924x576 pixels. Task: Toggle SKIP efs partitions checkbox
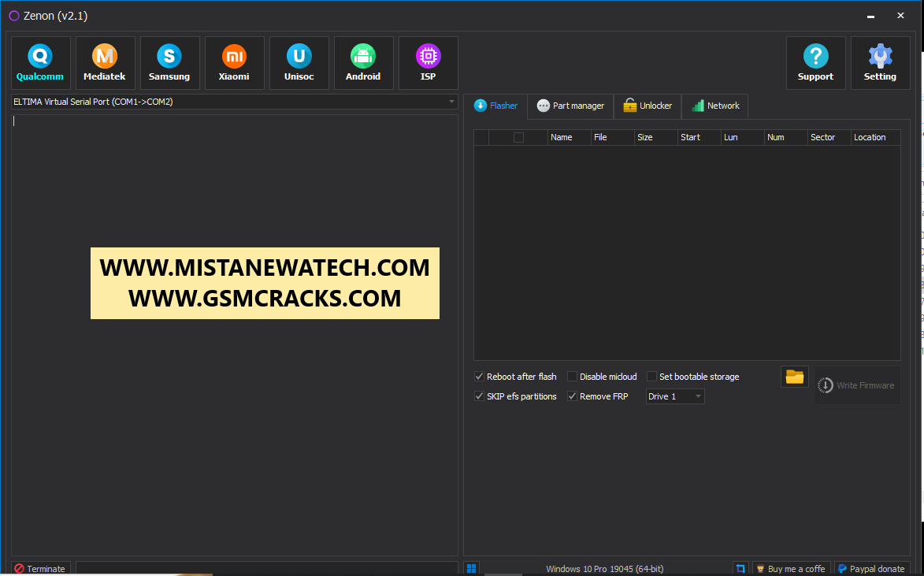pyautogui.click(x=480, y=396)
